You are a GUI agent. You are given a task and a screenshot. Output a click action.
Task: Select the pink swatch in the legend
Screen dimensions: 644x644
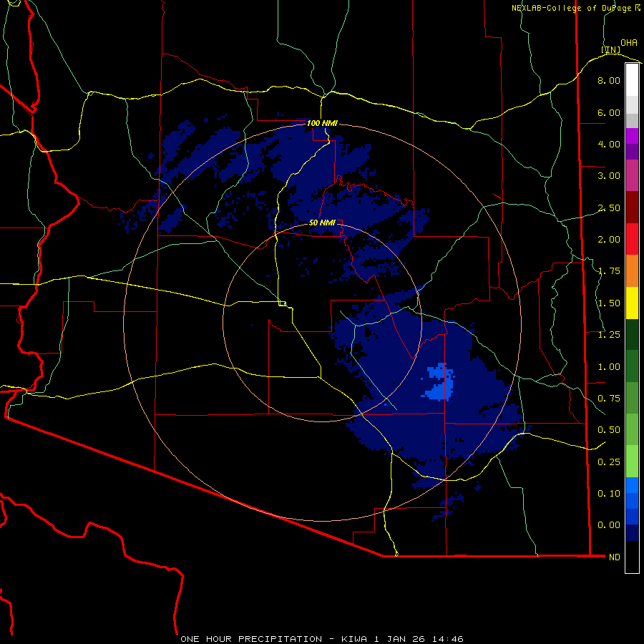(632, 176)
